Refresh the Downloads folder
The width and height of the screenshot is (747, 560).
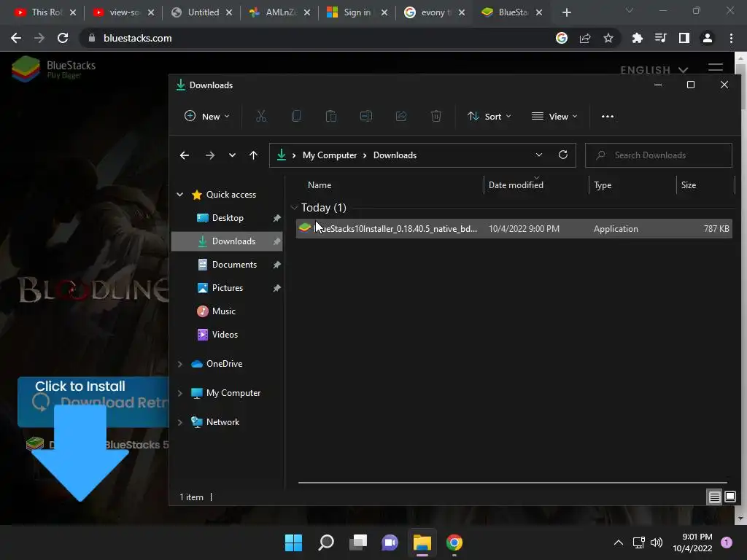[563, 155]
